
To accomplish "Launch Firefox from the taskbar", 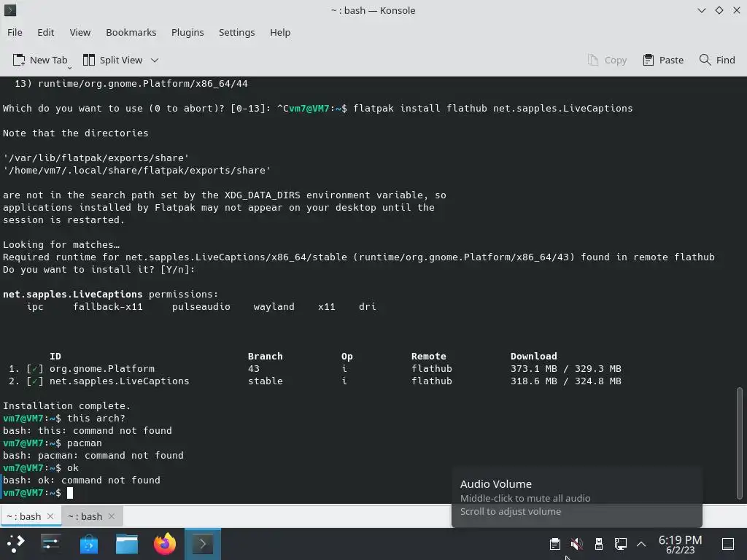I will 165,543.
